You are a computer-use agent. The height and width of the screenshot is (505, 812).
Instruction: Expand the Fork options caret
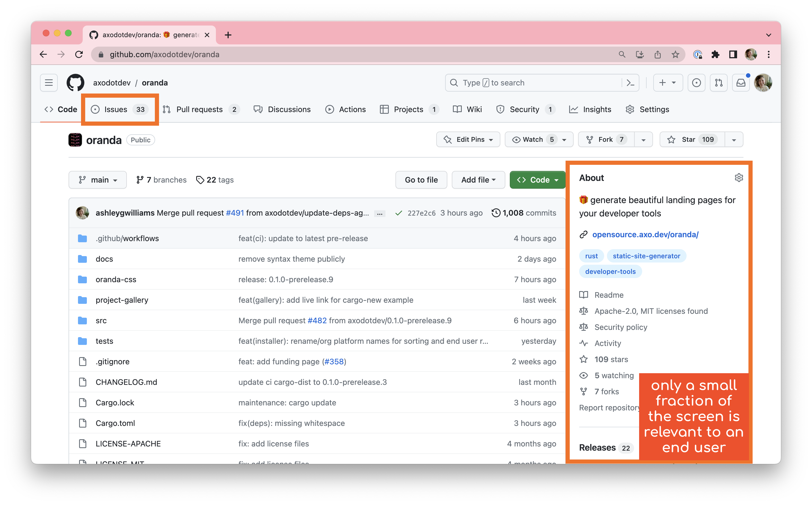pos(644,139)
